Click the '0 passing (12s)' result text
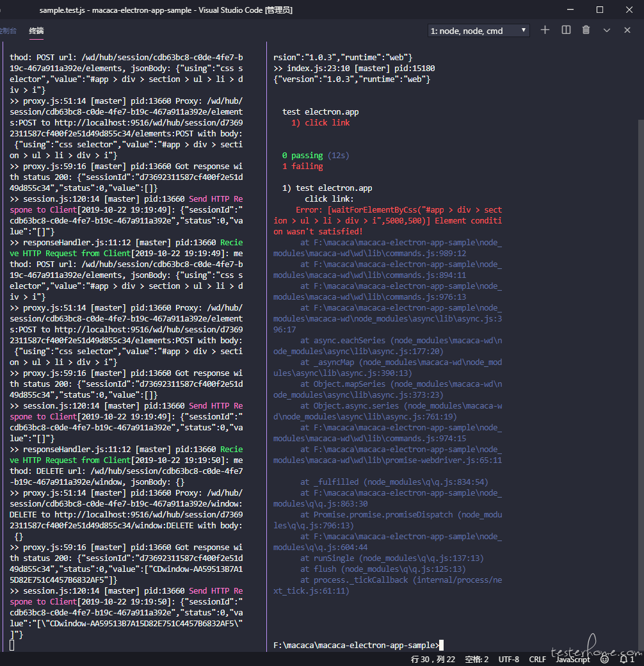 pyautogui.click(x=316, y=156)
